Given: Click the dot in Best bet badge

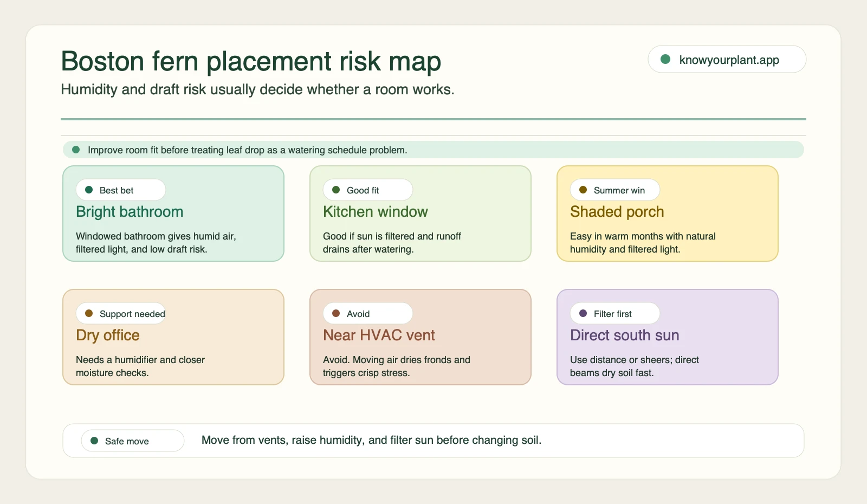Looking at the screenshot, I should (x=89, y=190).
